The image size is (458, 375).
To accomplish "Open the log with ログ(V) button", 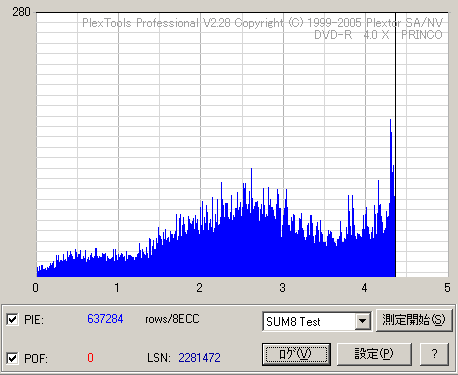I will coord(296,354).
